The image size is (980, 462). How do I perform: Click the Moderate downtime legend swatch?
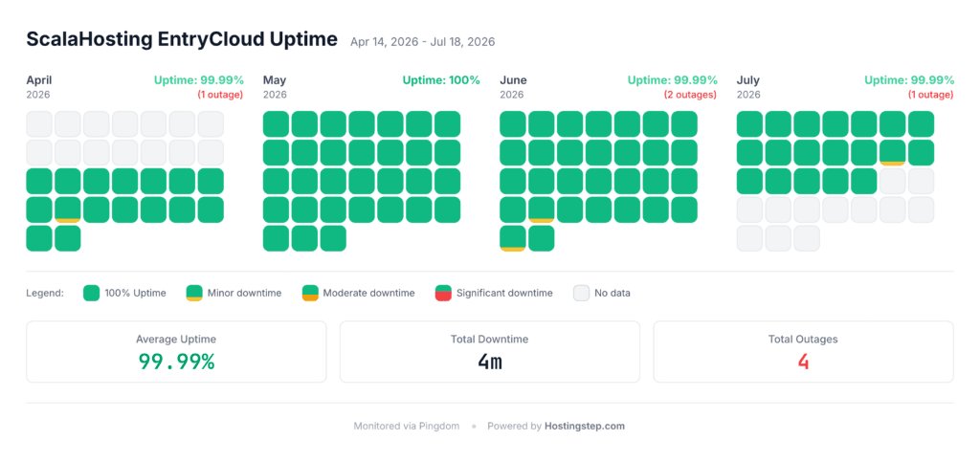coord(310,293)
